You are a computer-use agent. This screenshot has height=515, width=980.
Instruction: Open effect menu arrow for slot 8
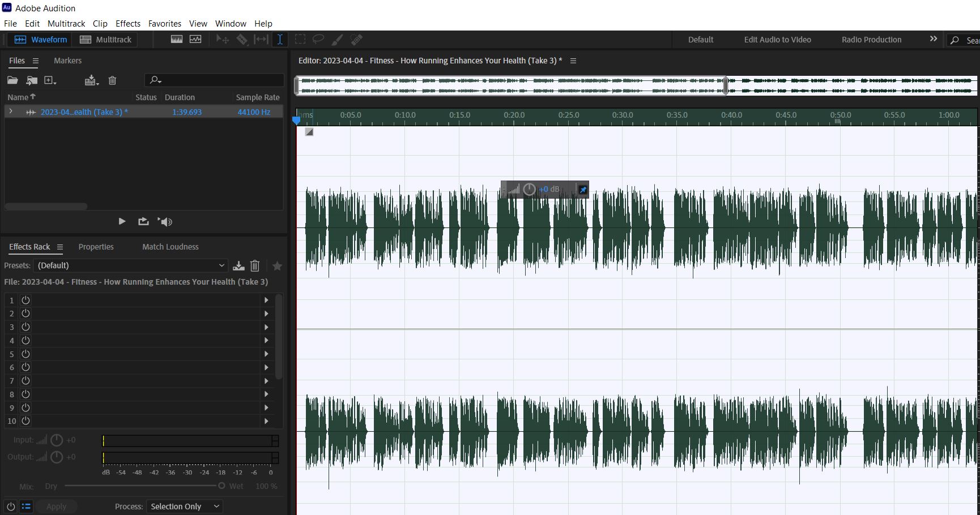coord(266,394)
